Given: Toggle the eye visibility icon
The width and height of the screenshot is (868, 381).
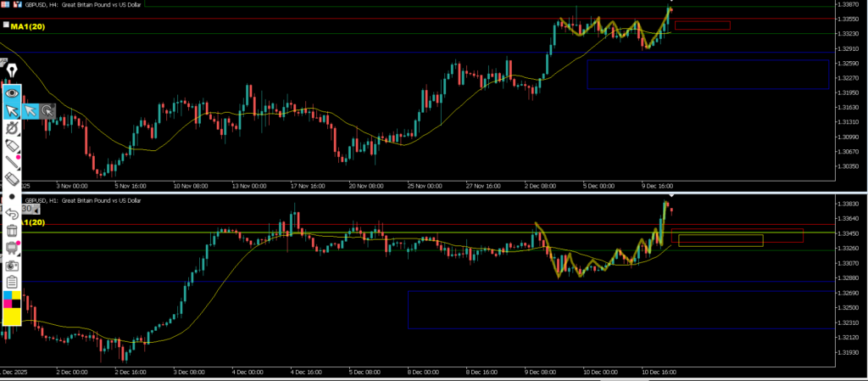Looking at the screenshot, I should (12, 92).
